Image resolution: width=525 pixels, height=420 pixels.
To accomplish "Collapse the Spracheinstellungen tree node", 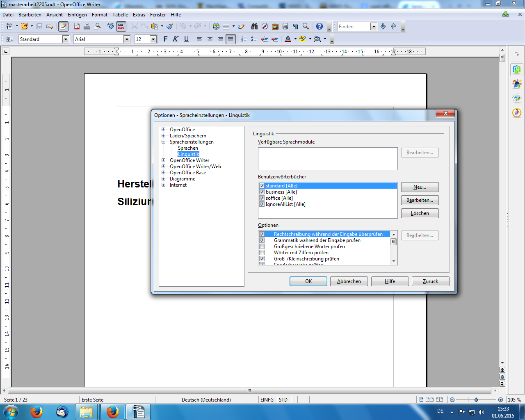I will point(163,142).
